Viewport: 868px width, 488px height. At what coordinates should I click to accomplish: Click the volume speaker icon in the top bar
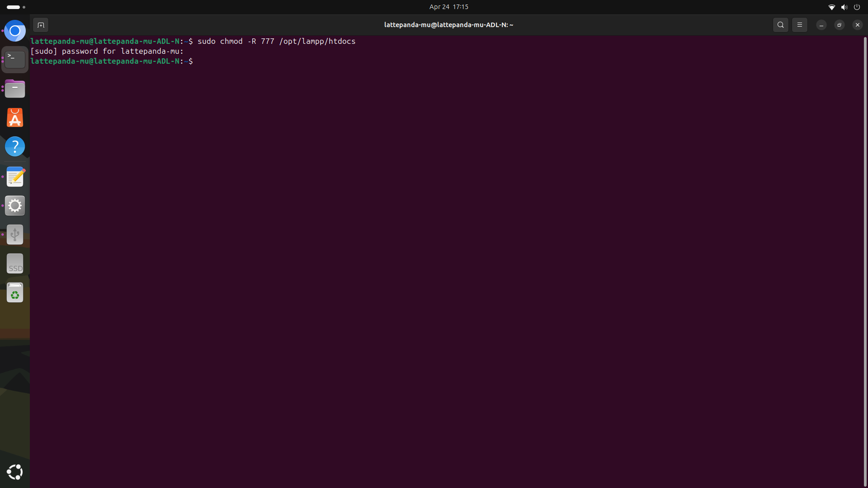(x=844, y=7)
